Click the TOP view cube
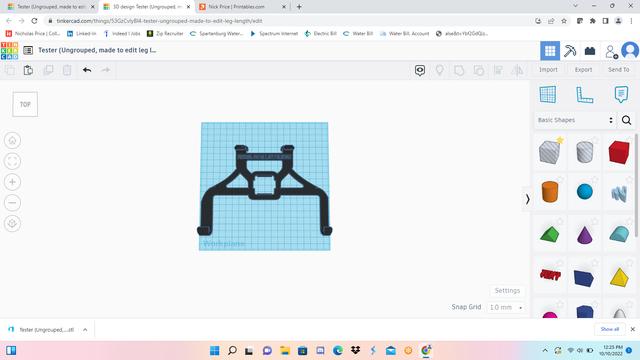Viewport: 640px width, 360px height. 25,104
